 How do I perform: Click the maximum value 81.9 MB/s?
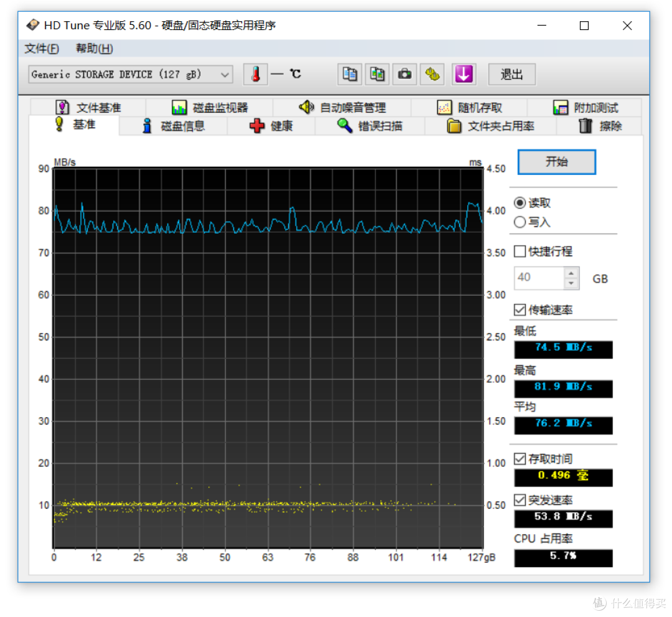coord(563,388)
